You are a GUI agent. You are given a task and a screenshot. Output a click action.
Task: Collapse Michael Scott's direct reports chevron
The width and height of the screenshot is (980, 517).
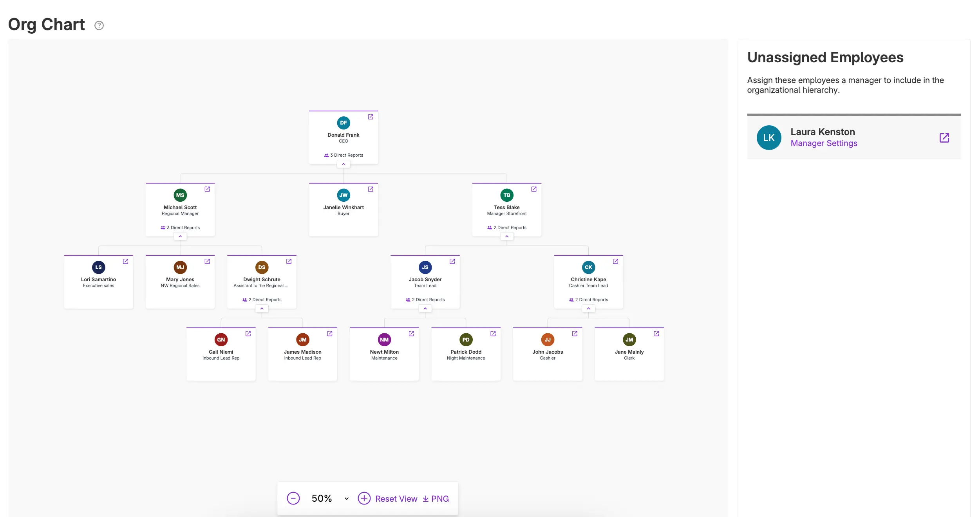tap(180, 237)
